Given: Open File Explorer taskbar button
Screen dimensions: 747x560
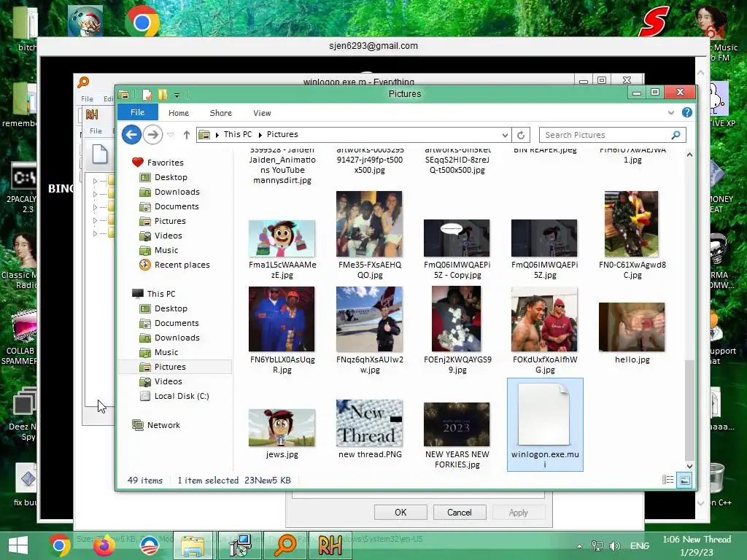Looking at the screenshot, I should (193, 545).
